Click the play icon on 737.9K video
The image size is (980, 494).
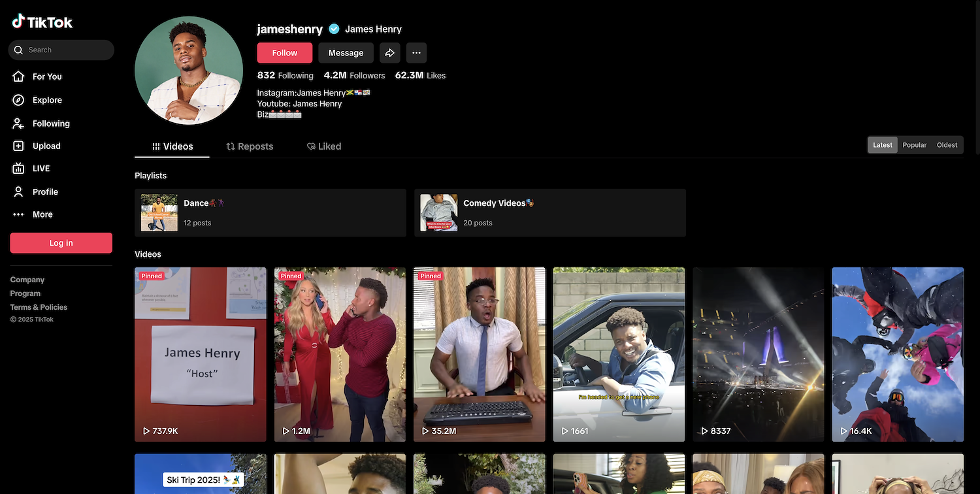point(146,431)
